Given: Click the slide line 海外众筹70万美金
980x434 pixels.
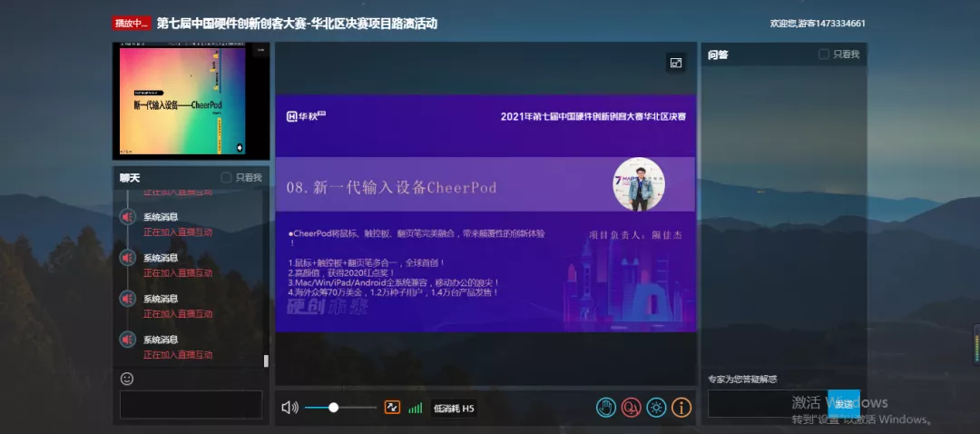Looking at the screenshot, I should click(x=393, y=292).
